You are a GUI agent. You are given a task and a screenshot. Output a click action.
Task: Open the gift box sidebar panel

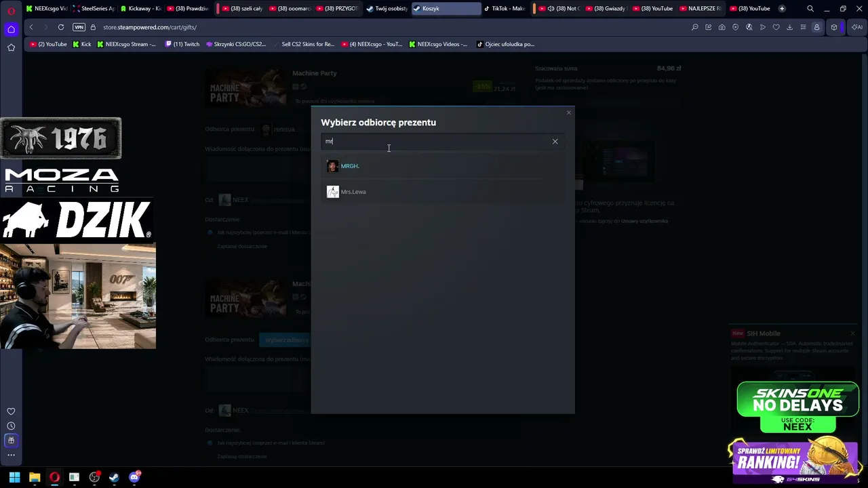11,441
